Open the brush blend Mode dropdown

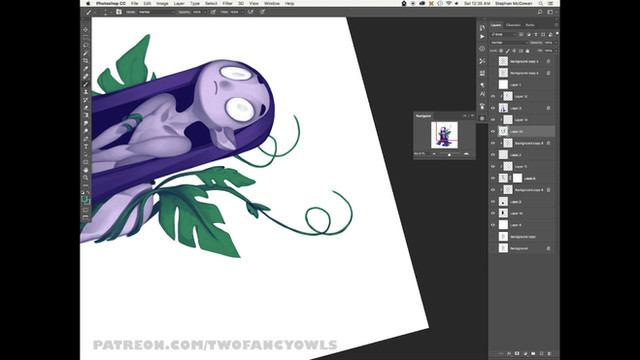[x=157, y=12]
